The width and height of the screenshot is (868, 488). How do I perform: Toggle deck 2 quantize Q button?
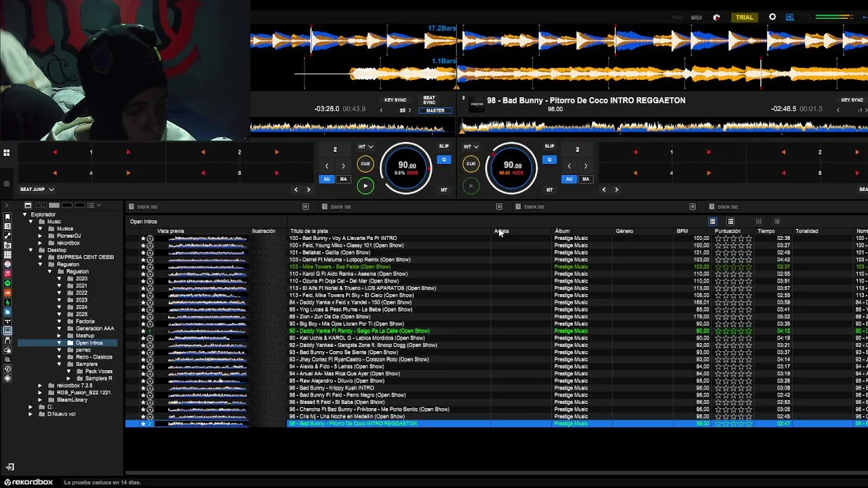coord(550,160)
